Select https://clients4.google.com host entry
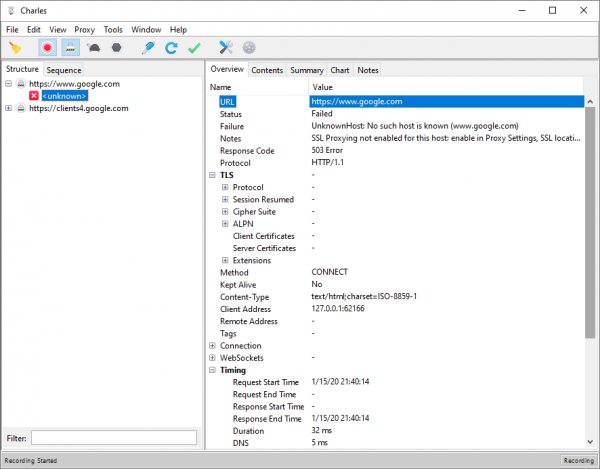 tap(79, 108)
